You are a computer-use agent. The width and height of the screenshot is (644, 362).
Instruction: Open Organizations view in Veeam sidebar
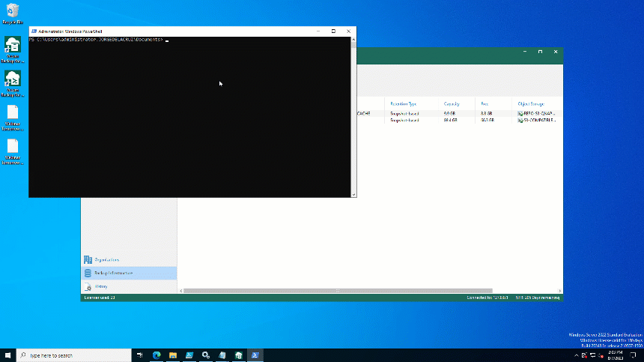pyautogui.click(x=129, y=259)
